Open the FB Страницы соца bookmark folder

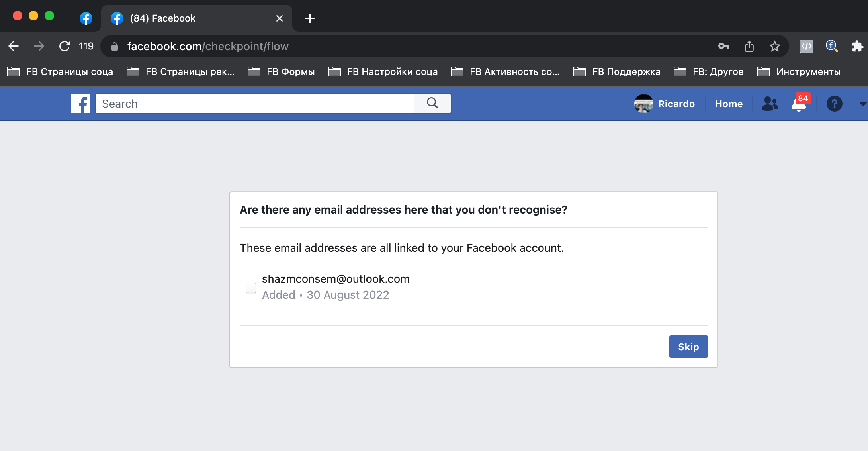tap(60, 72)
